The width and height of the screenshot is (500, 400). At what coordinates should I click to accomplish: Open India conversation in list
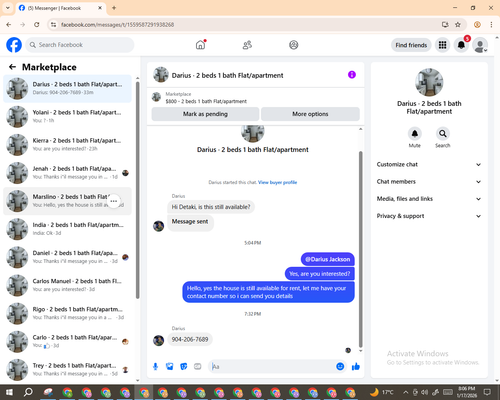(67, 229)
